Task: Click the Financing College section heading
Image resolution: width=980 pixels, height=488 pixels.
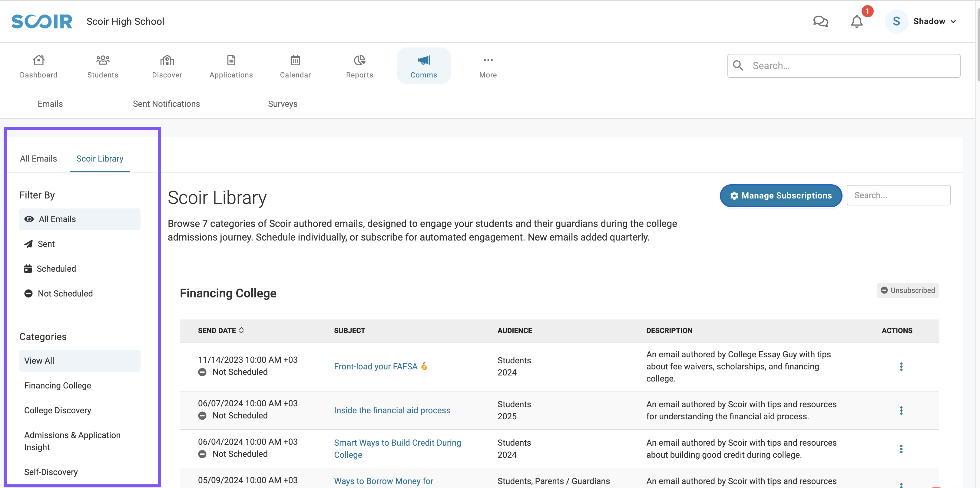Action: [228, 293]
